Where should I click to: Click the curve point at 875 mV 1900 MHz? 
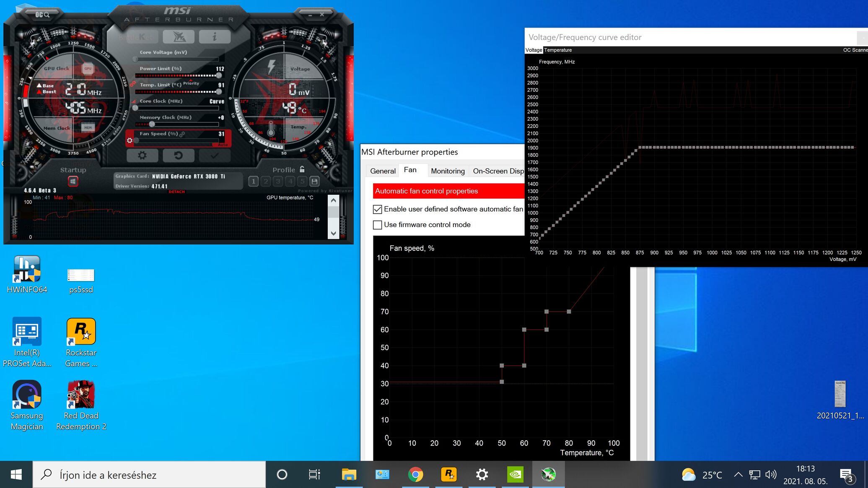(640, 147)
